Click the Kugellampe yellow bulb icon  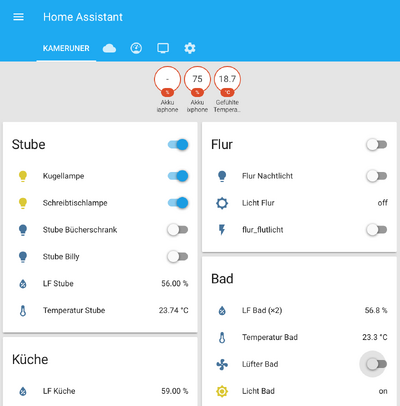(23, 176)
